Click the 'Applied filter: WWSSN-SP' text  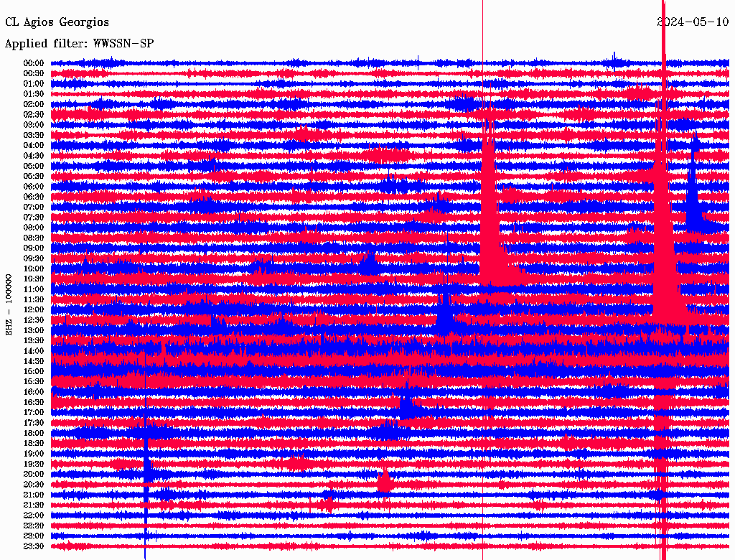click(79, 44)
